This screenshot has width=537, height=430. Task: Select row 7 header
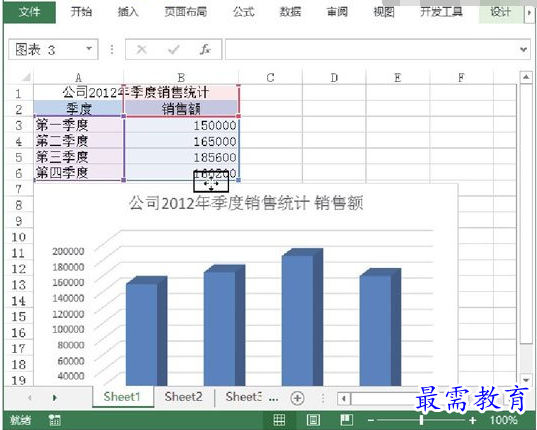(18, 189)
